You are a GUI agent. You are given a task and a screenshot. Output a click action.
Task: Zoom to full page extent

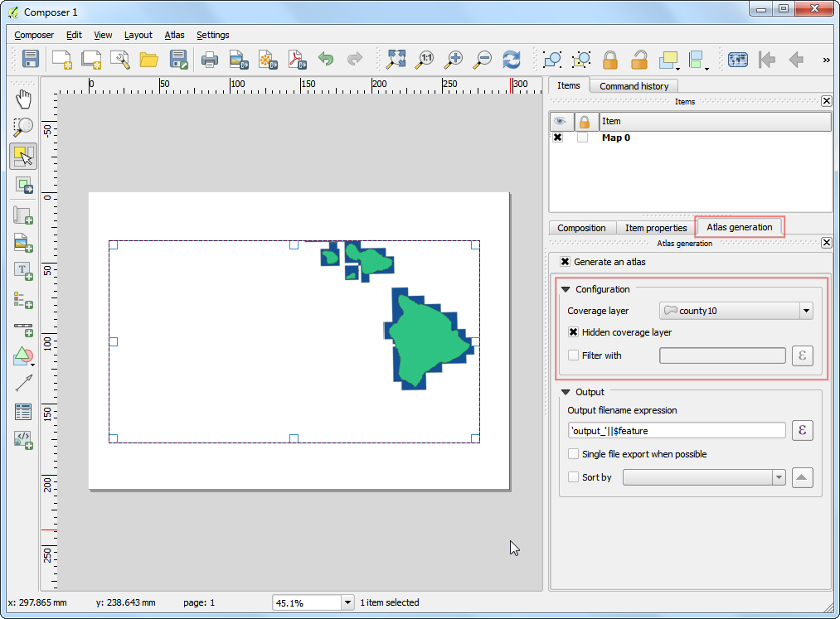pyautogui.click(x=396, y=59)
